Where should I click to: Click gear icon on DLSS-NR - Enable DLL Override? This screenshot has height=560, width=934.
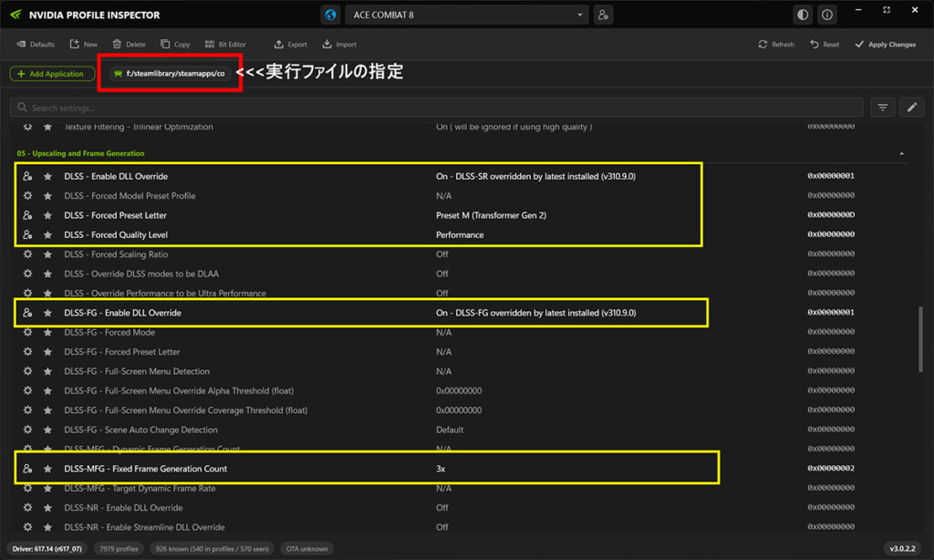27,508
